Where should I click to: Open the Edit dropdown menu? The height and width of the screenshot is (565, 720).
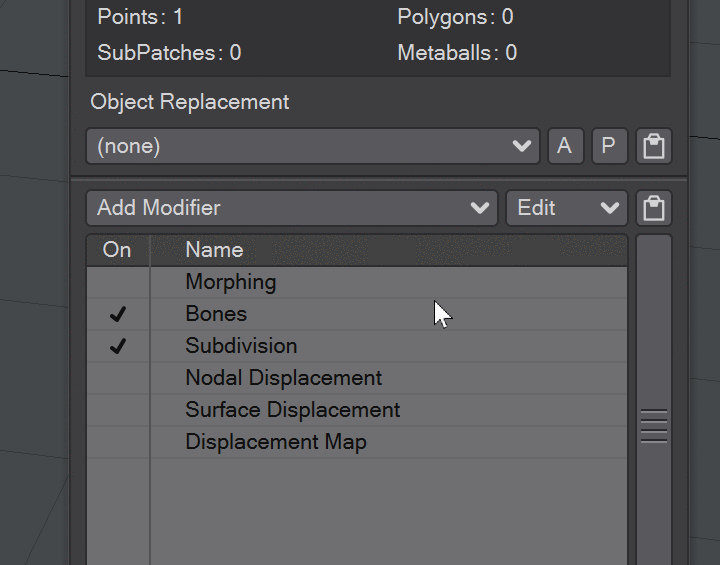[567, 208]
